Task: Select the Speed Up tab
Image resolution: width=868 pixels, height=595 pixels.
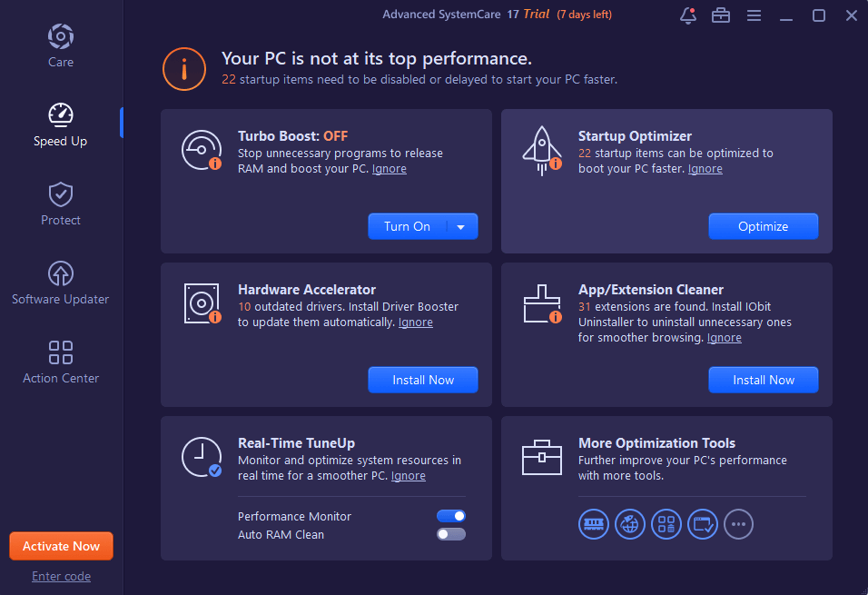Action: point(60,125)
